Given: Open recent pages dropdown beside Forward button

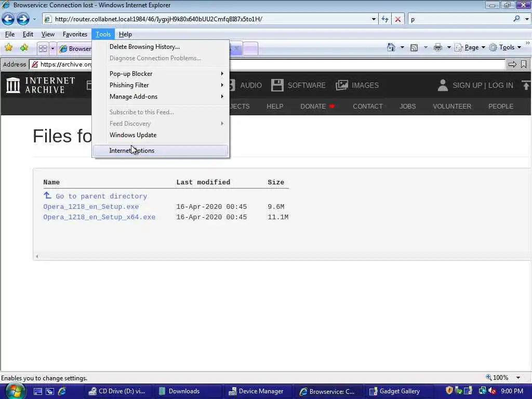Looking at the screenshot, I should tap(34, 19).
